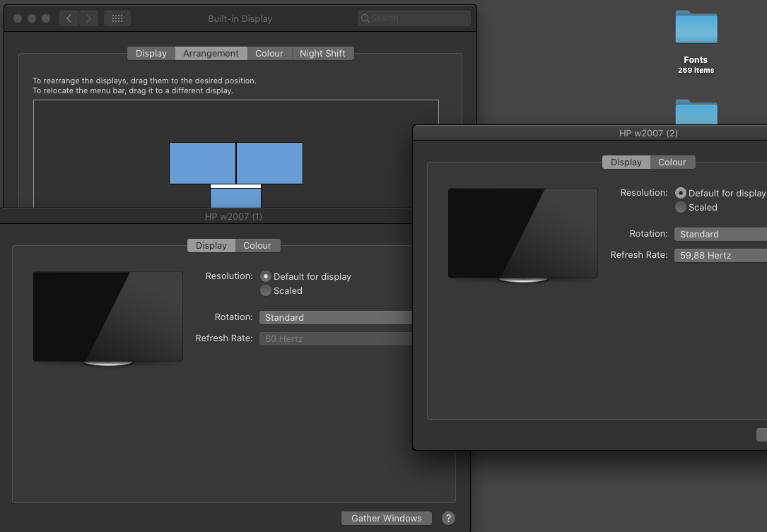This screenshot has width=767, height=532.
Task: Go forward with the right arrow toolbar button
Action: tap(88, 18)
